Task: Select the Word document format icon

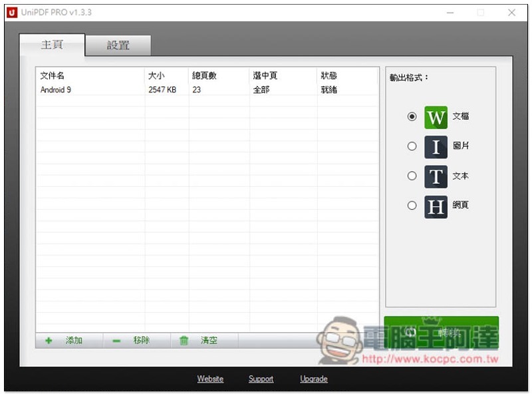Action: pos(436,118)
